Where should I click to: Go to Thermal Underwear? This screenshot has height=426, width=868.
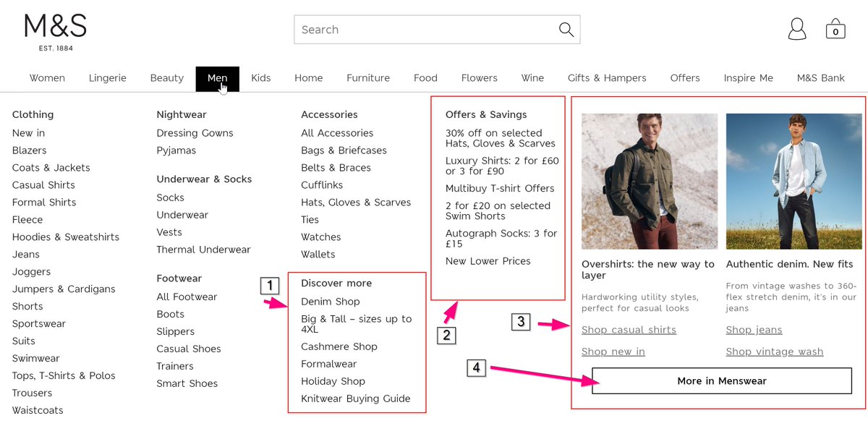pos(203,250)
